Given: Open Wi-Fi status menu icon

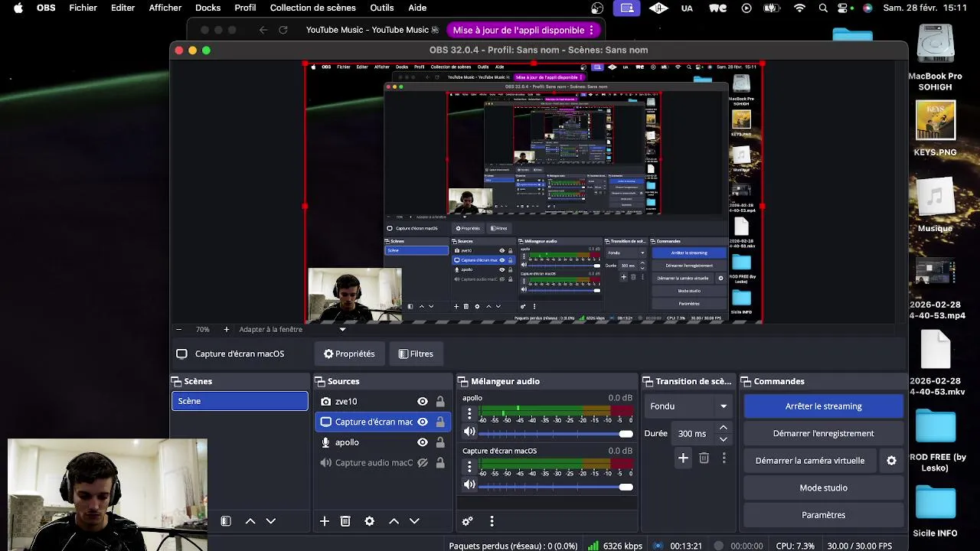Looking at the screenshot, I should pos(799,8).
